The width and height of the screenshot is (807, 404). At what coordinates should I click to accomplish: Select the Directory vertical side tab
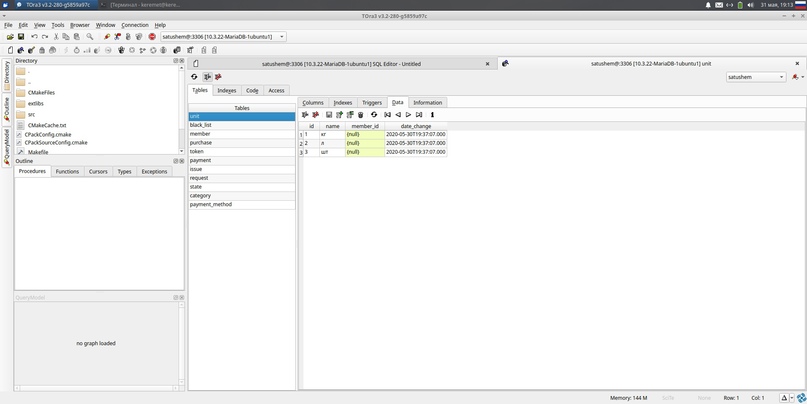click(7, 76)
